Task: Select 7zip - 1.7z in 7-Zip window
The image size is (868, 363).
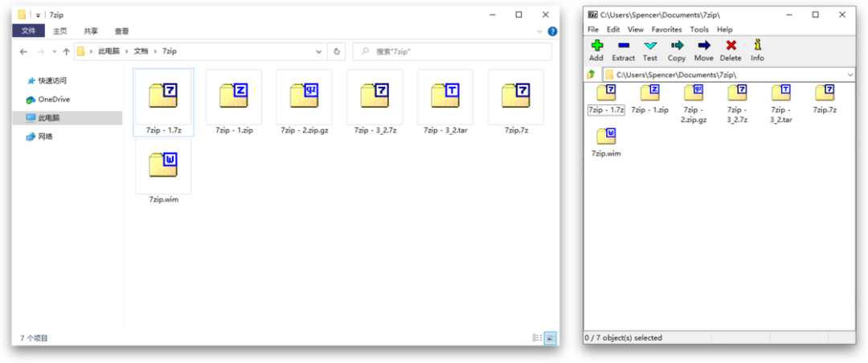Action: coord(606,100)
